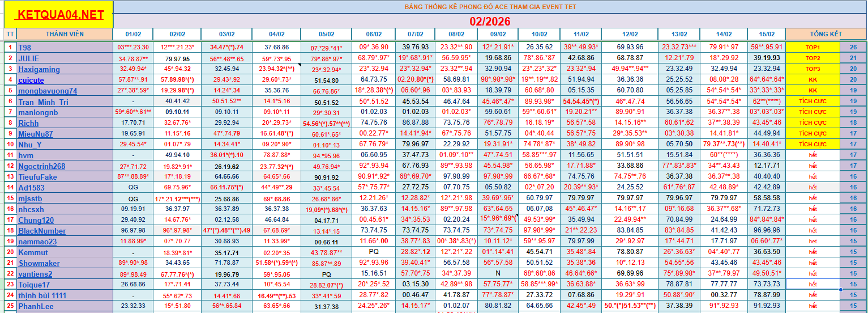Click the 15/02 date column header
This screenshot has width=868, height=313.
tap(766, 34)
